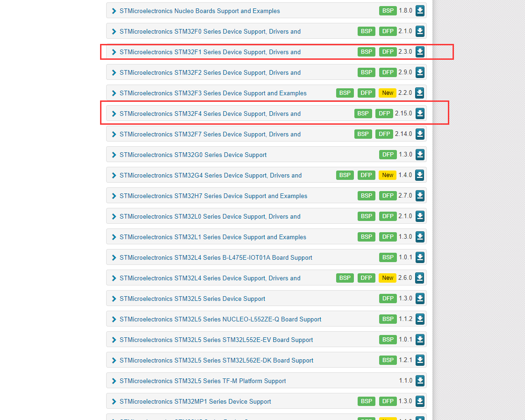Download the STM32F0 Series pack
525x420 pixels.
420,31
